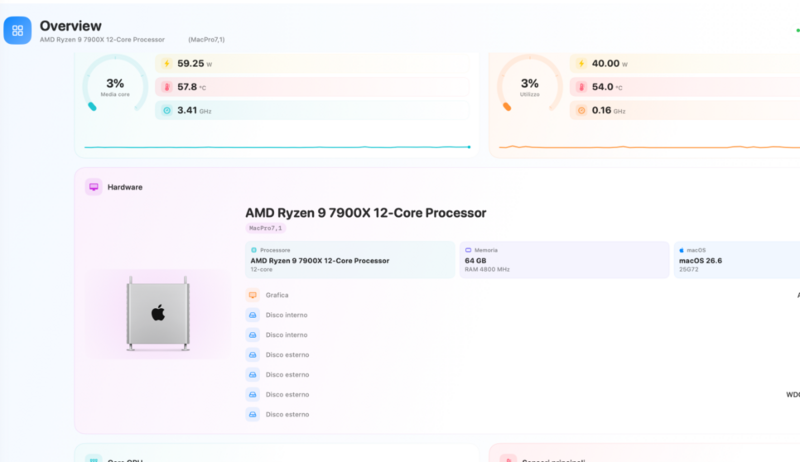
Task: Click the blue Overview grid icon
Action: 17,31
